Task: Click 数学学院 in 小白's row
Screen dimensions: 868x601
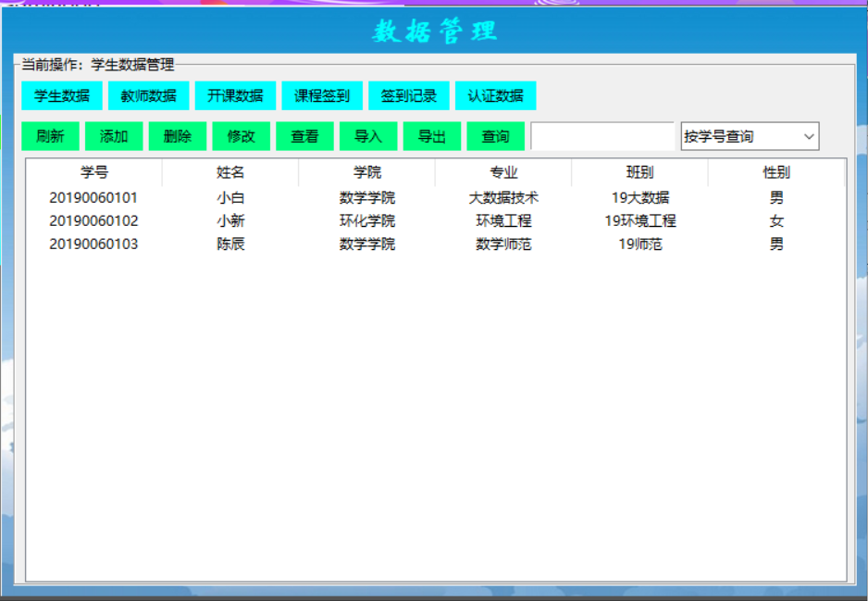Action: 367,198
